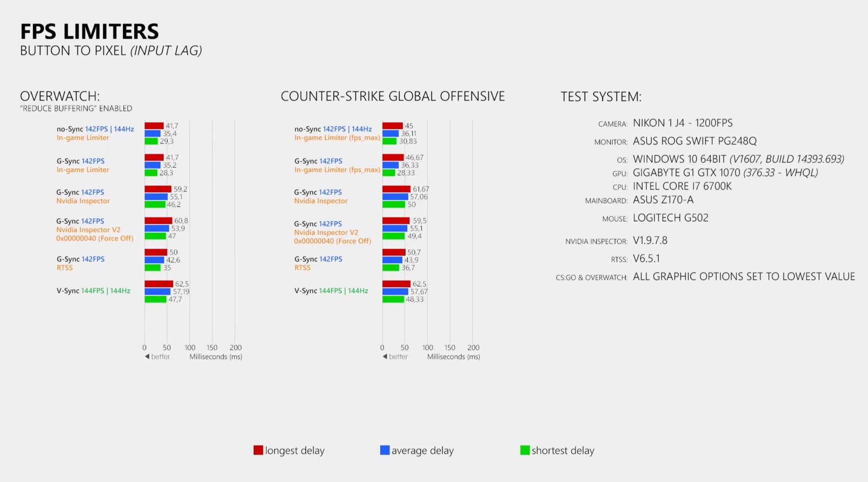
Task: Click the green shortest delay legend swatch
Action: tap(525, 450)
